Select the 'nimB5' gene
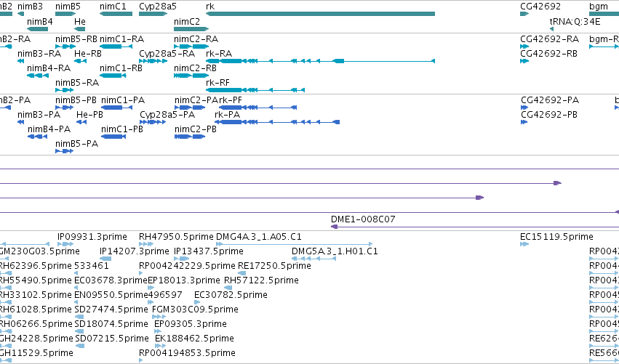The width and height of the screenshot is (619, 364). [x=65, y=14]
